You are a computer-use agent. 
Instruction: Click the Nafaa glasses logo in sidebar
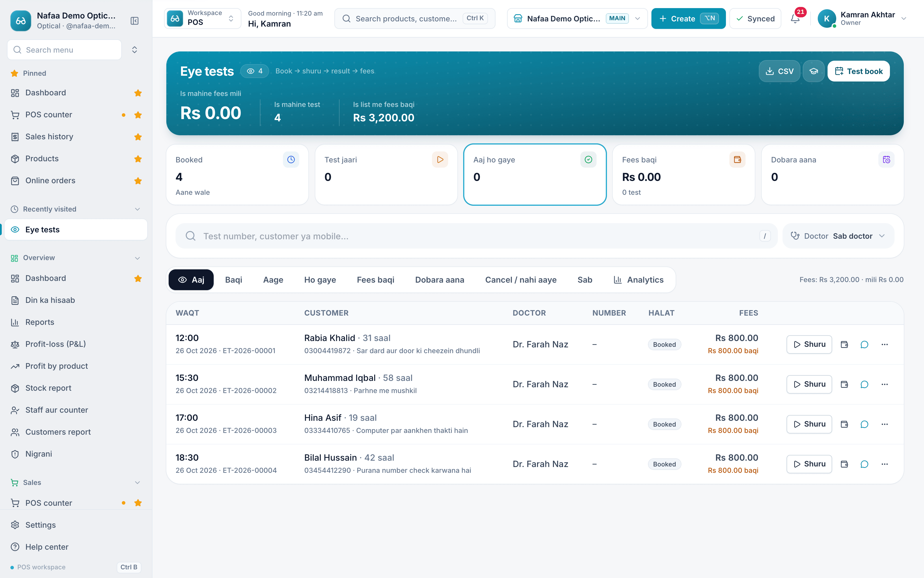[21, 21]
